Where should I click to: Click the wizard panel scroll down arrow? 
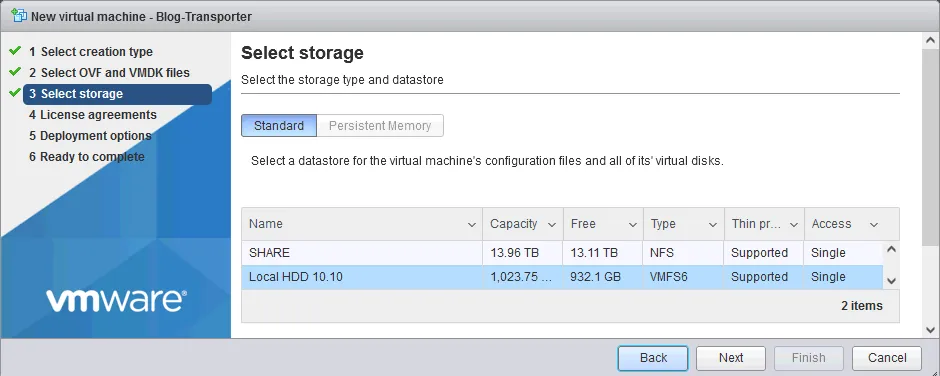(x=930, y=329)
